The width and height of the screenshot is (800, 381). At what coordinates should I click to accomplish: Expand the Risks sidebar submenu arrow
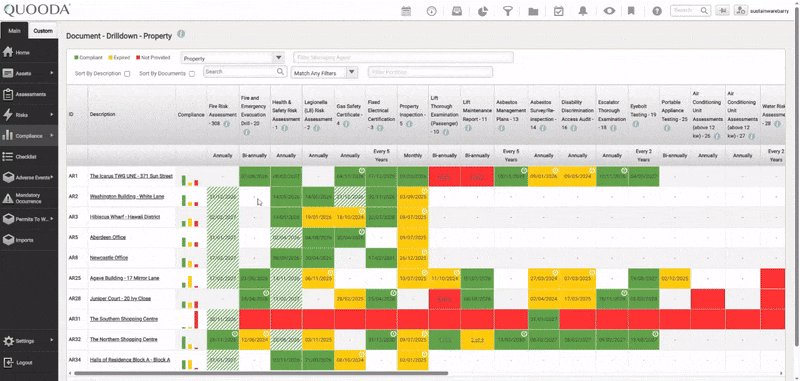point(52,115)
